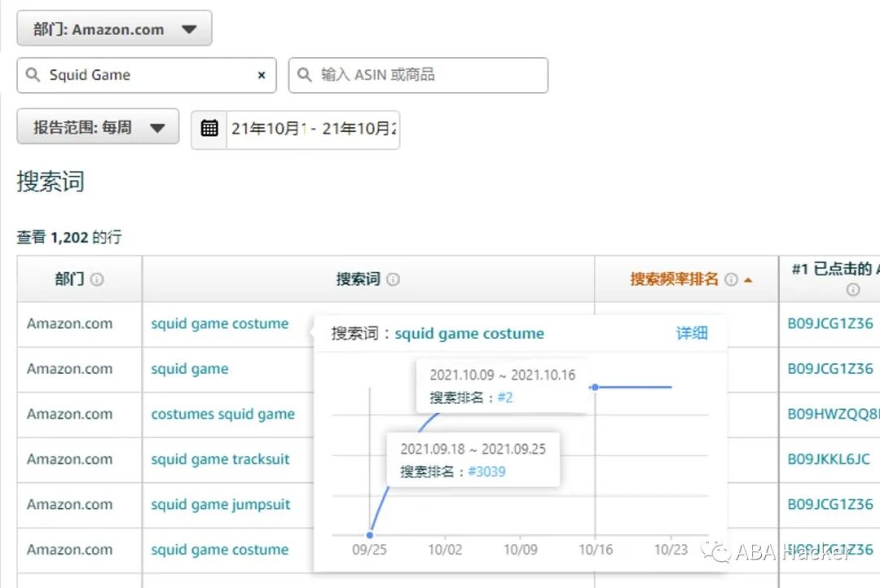Click the 2021.09.18 ~ 2021.09.25 tooltip date
880x588 pixels.
click(x=473, y=450)
